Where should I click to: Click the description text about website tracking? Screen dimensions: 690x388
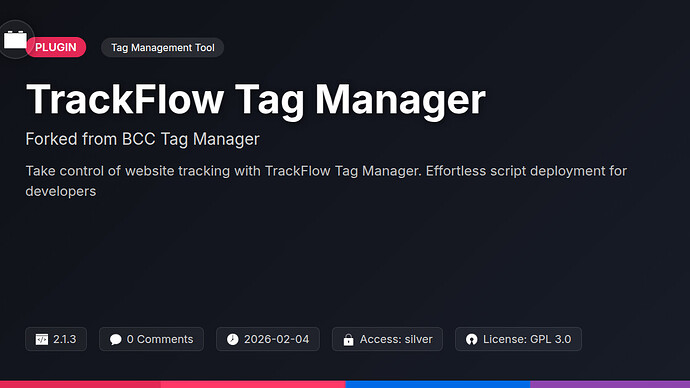click(326, 181)
